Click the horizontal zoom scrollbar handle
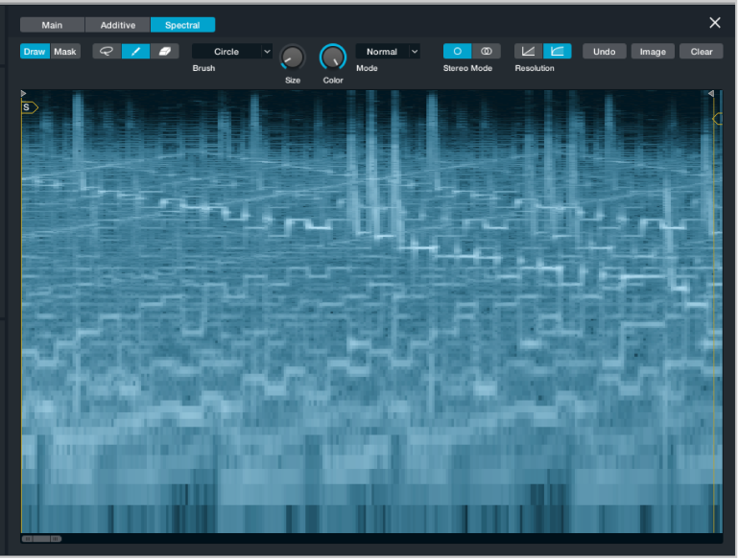739x560 pixels. pyautogui.click(x=41, y=539)
